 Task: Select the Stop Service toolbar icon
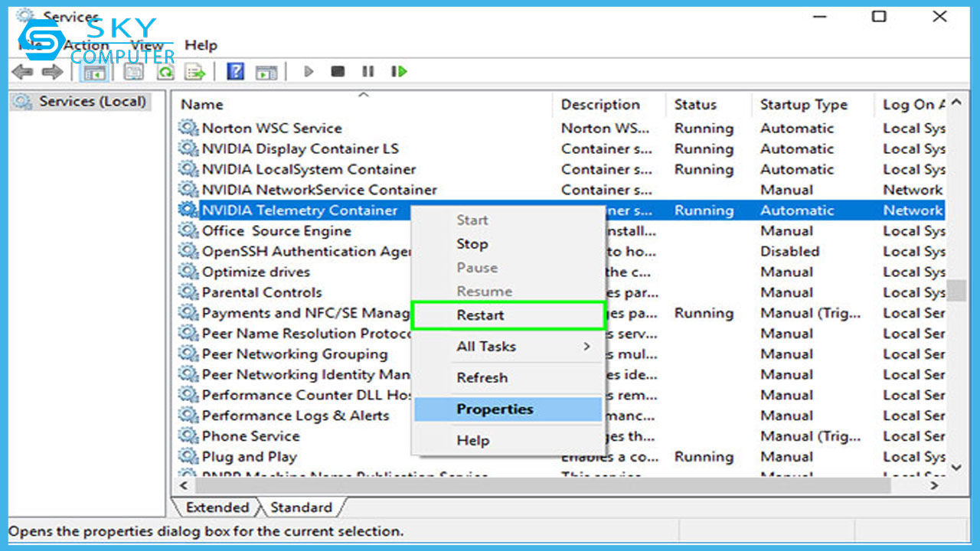click(337, 71)
